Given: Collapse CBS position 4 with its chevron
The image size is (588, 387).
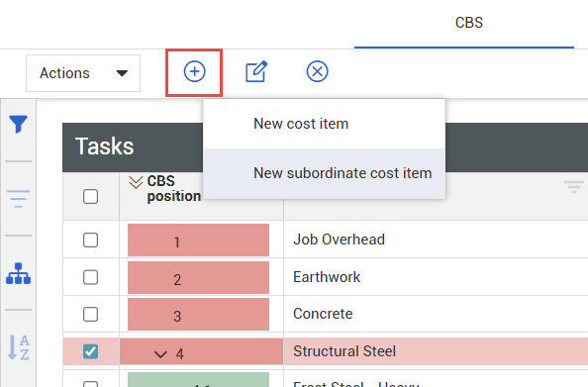Looking at the screenshot, I should tap(160, 354).
